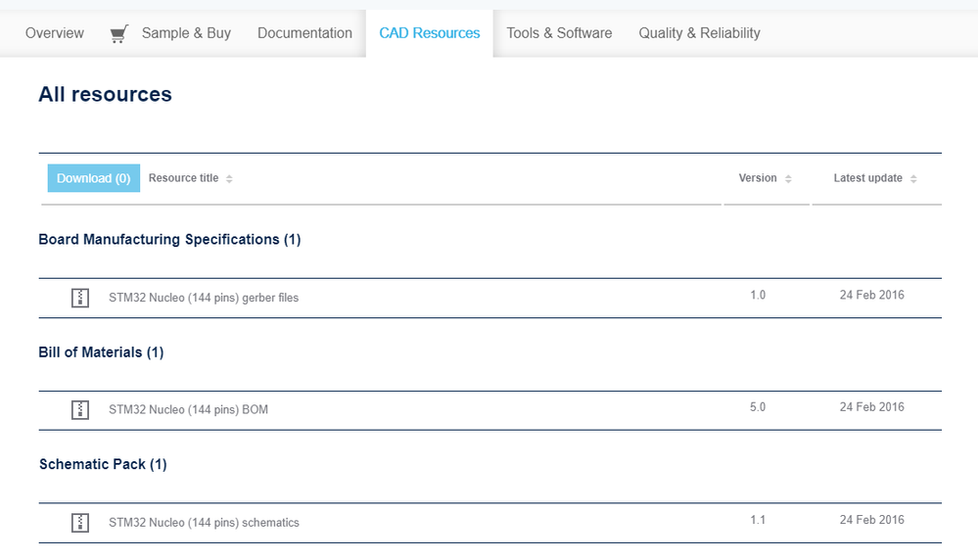Open STM32 Nucleo (144 pins) schematics

(204, 523)
